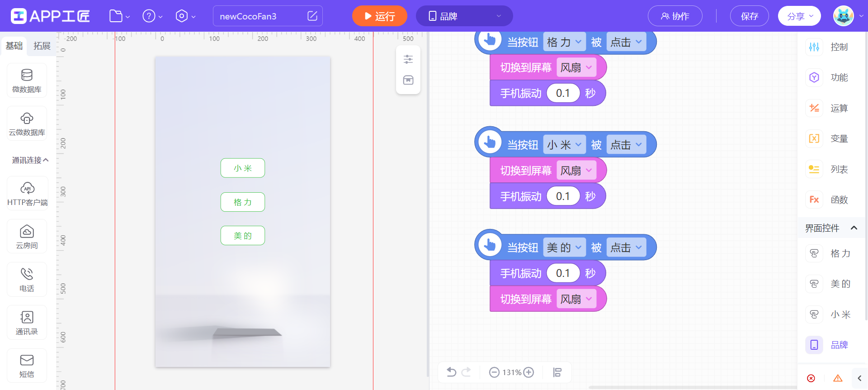Image resolution: width=868 pixels, height=390 pixels.
Task: Open the 控制 block category
Action: click(x=828, y=47)
